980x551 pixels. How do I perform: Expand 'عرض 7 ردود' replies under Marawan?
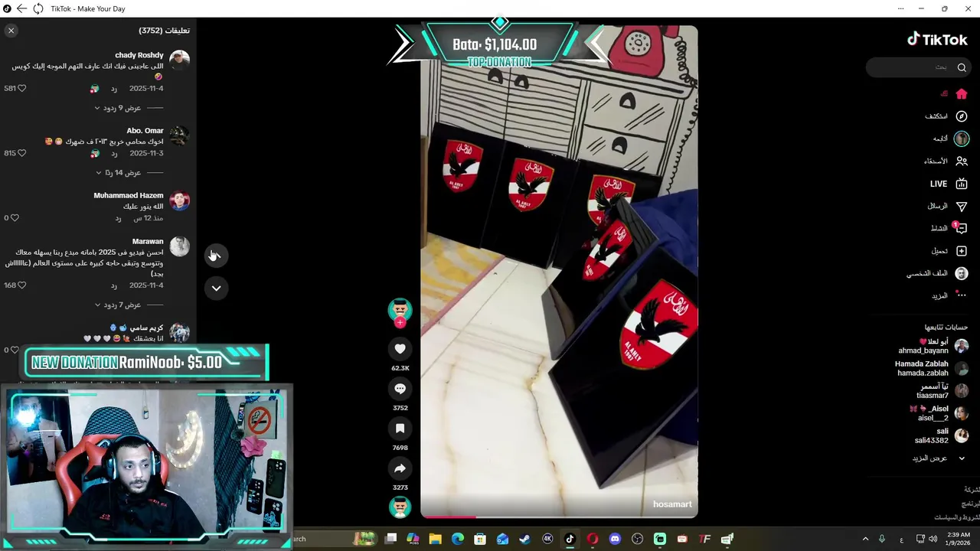[x=117, y=305]
